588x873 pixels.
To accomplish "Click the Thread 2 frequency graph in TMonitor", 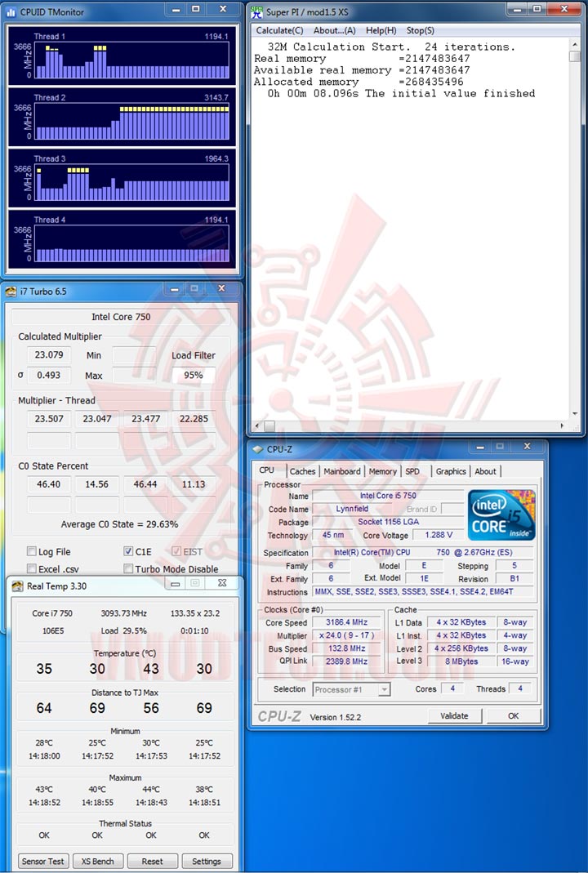I will [x=132, y=121].
